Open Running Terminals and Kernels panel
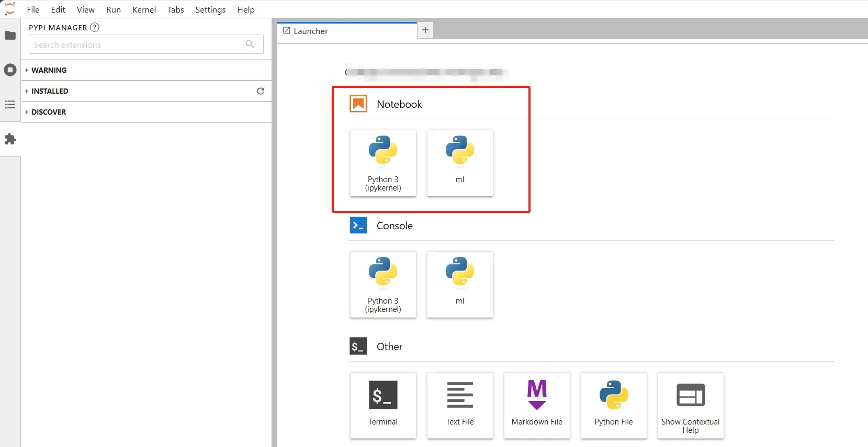This screenshot has height=447, width=868. pos(10,70)
